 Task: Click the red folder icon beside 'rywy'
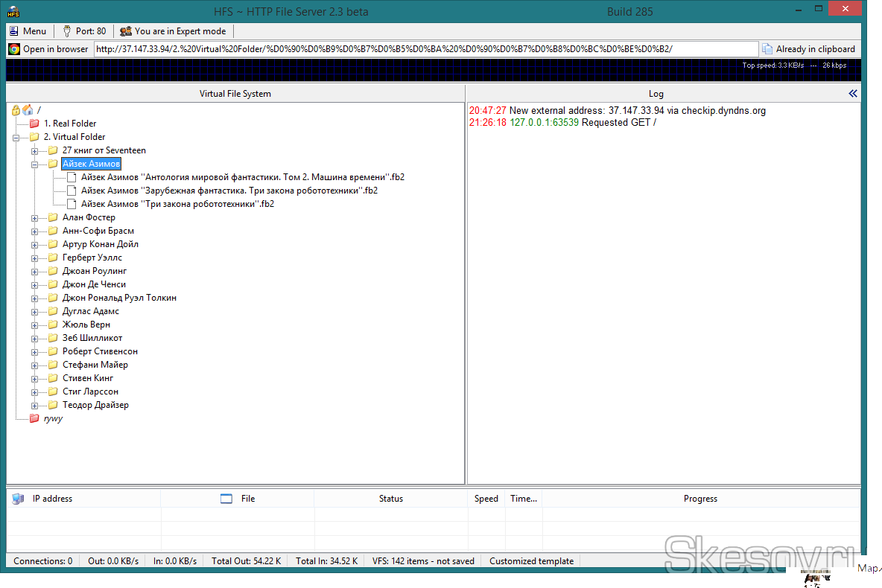click(x=34, y=418)
